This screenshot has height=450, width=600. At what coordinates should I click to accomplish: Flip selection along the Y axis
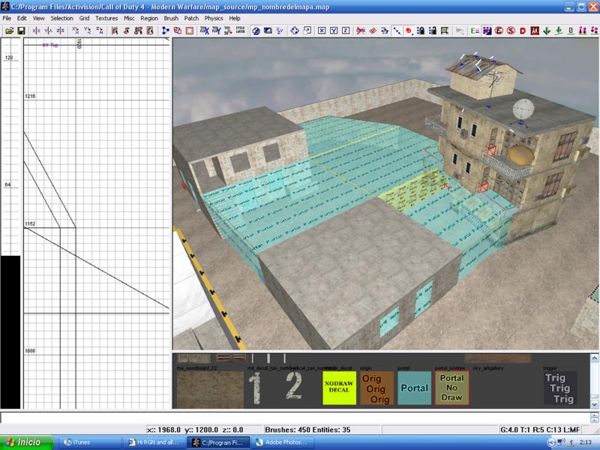tap(48, 31)
